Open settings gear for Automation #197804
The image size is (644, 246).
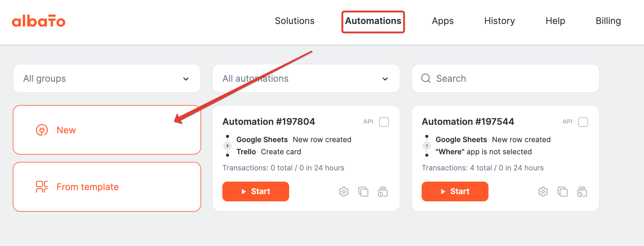(344, 192)
